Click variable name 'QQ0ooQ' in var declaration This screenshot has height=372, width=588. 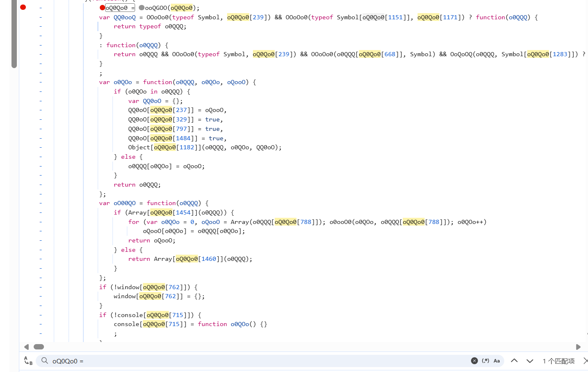click(124, 17)
